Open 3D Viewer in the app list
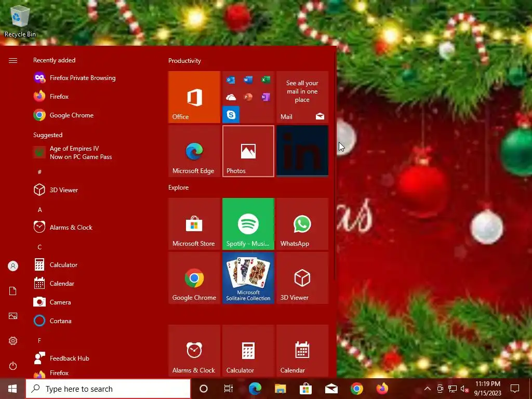The height and width of the screenshot is (399, 532). pyautogui.click(x=56, y=190)
